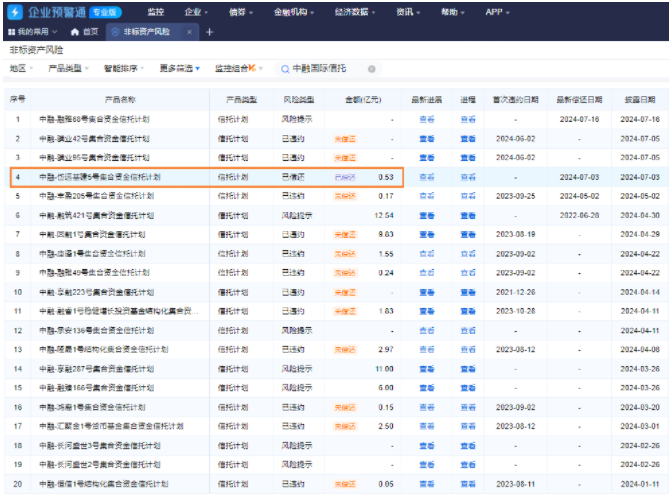View 最新进展 for 融雅49号 row
Viewport: 671px width, 500px height.
(427, 273)
